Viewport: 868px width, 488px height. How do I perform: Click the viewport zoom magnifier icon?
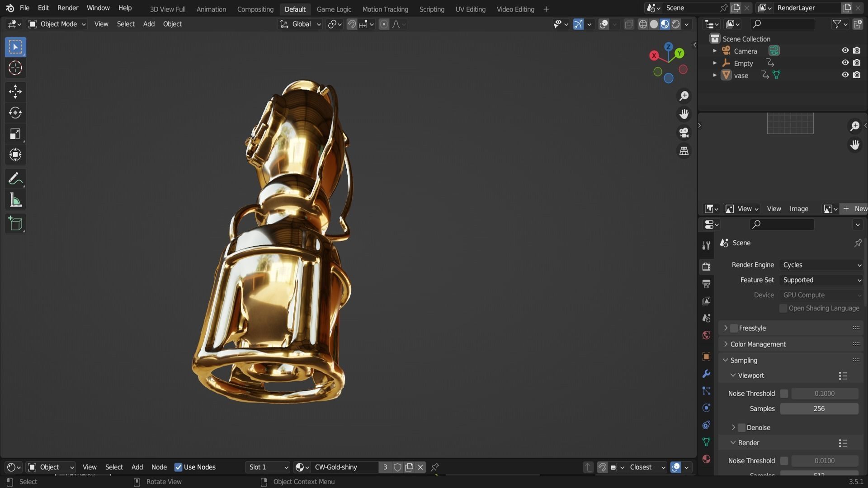[x=684, y=96]
